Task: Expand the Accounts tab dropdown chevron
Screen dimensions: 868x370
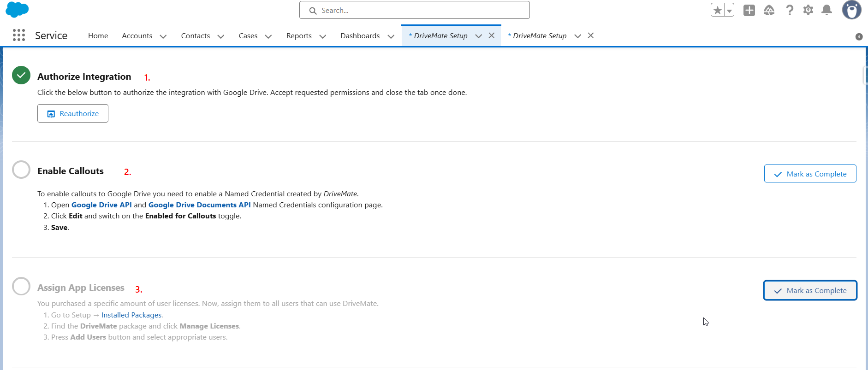Action: pos(163,36)
